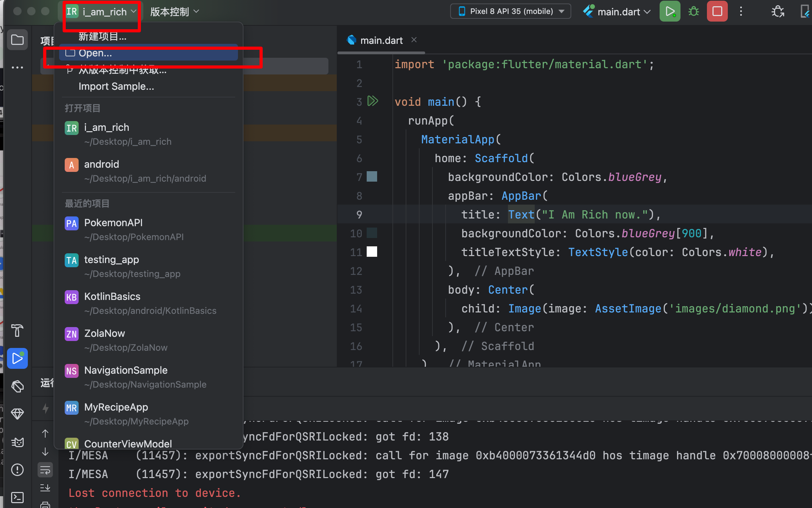Click blueGrey color swatch at line 7
The height and width of the screenshot is (508, 812).
(372, 176)
